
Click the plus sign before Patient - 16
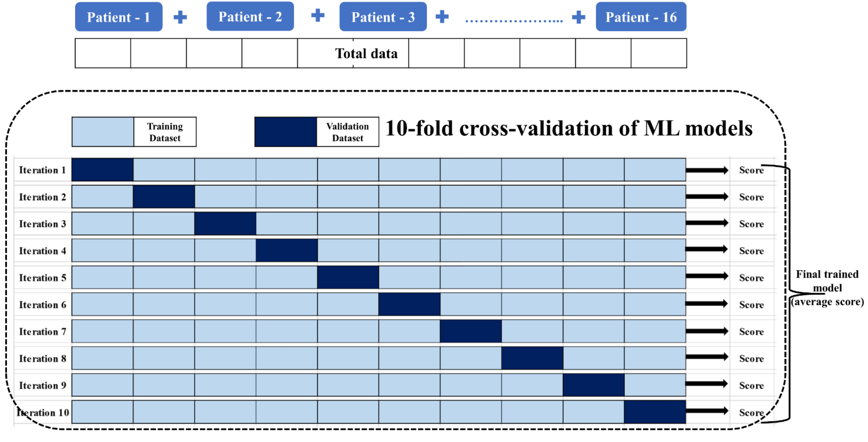click(579, 17)
